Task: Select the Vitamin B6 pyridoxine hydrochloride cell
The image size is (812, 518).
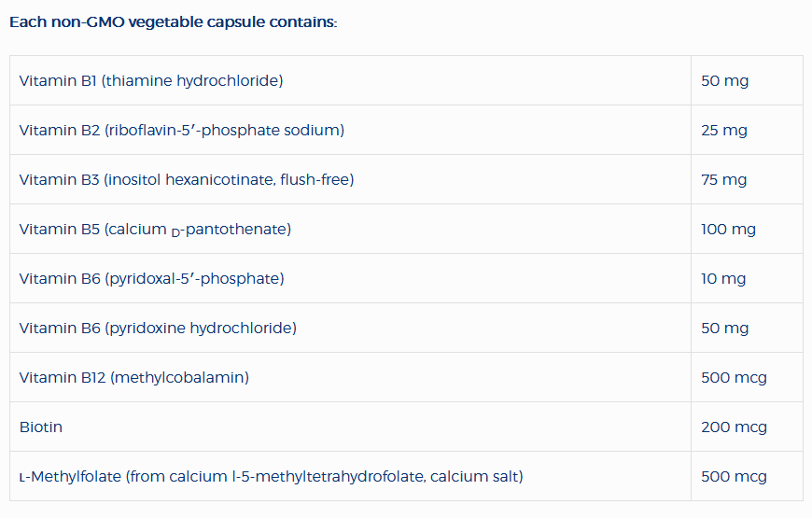Action: 158,329
